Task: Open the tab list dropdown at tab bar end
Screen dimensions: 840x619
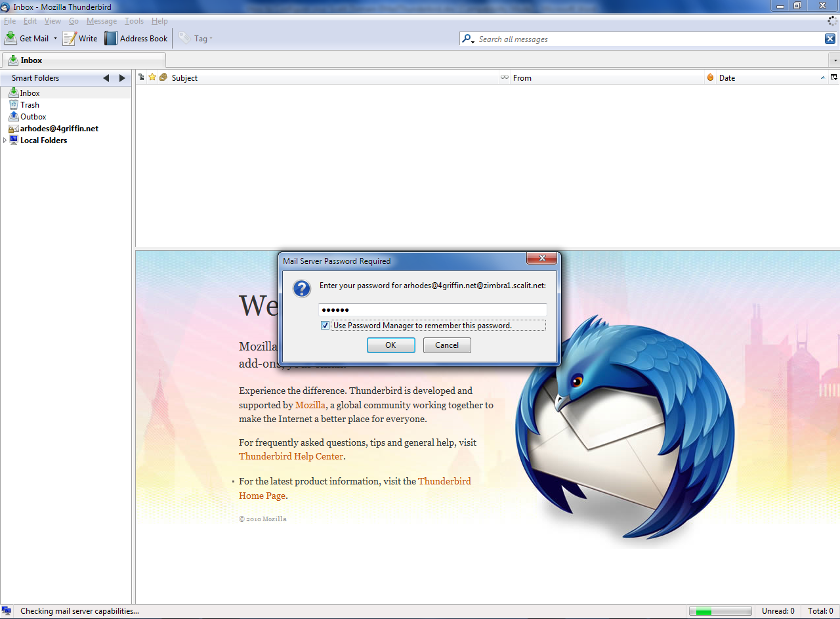Action: click(835, 60)
